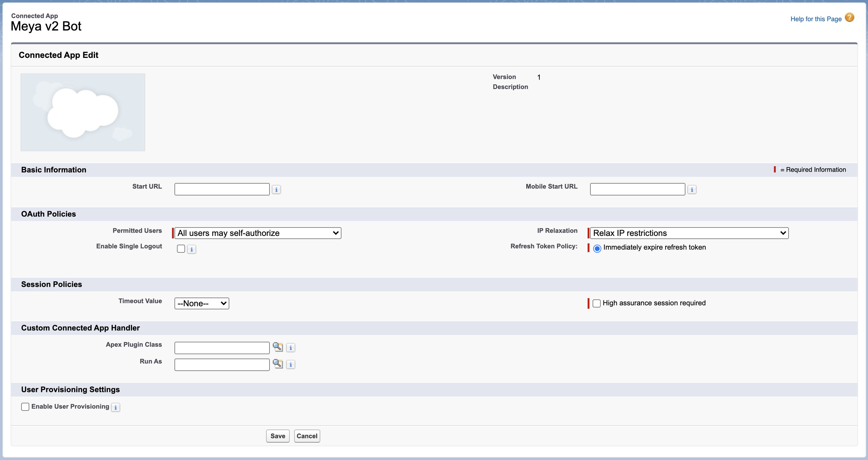The width and height of the screenshot is (868, 460).
Task: Click the Cancel button
Action: pos(307,436)
